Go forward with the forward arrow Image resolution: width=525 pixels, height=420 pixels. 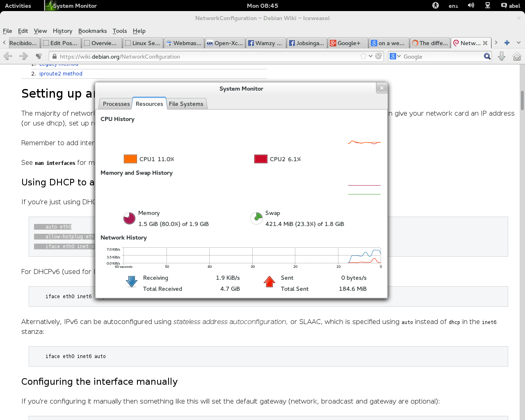coord(23,56)
